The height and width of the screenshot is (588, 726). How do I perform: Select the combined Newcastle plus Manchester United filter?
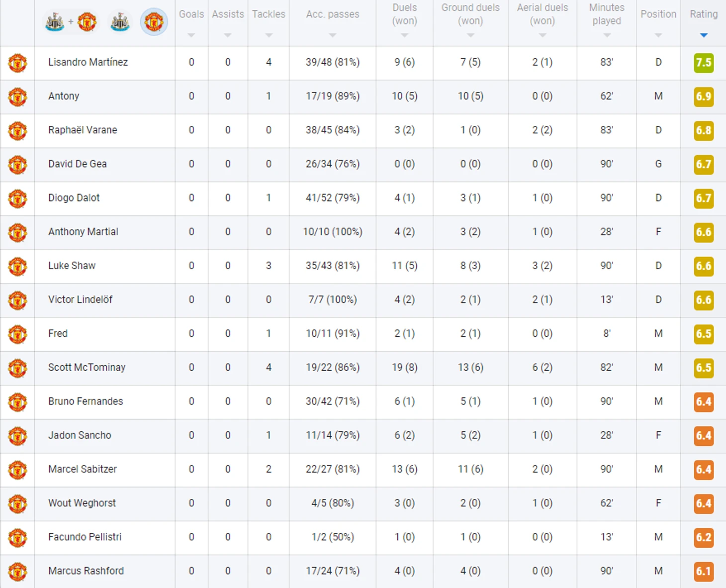71,22
